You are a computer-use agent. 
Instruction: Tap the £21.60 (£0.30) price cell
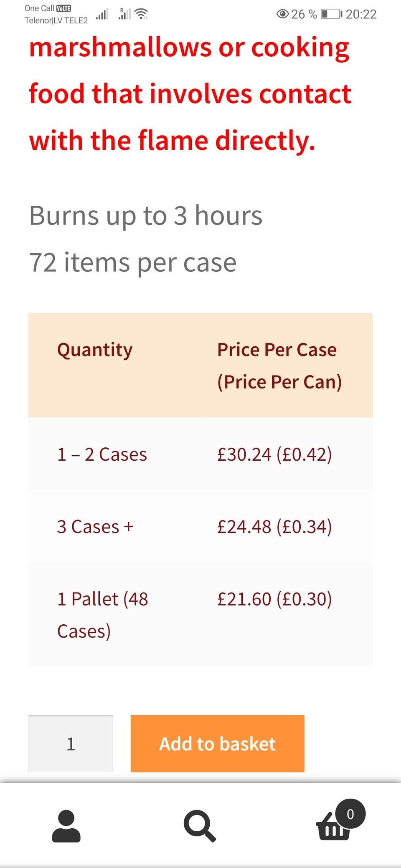pyautogui.click(x=274, y=599)
